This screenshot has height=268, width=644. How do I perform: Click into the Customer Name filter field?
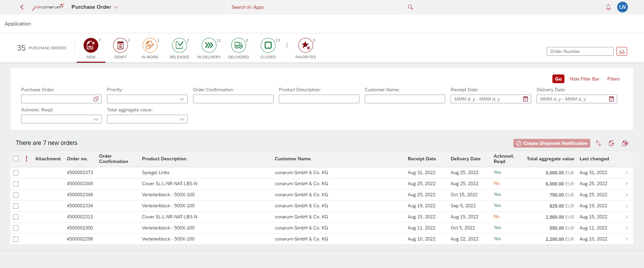(x=405, y=99)
